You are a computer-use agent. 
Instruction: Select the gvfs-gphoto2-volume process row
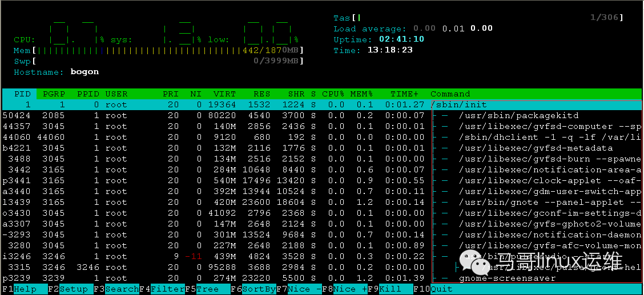click(322, 224)
